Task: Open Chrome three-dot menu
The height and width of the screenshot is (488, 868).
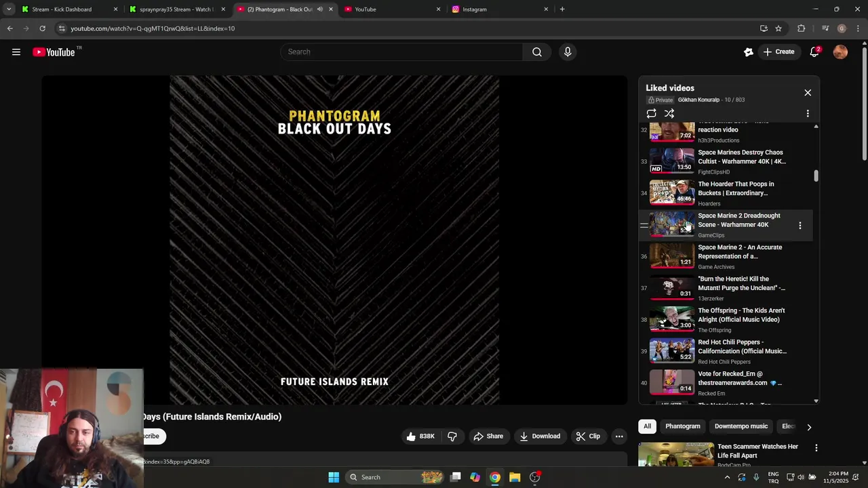Action: click(859, 28)
